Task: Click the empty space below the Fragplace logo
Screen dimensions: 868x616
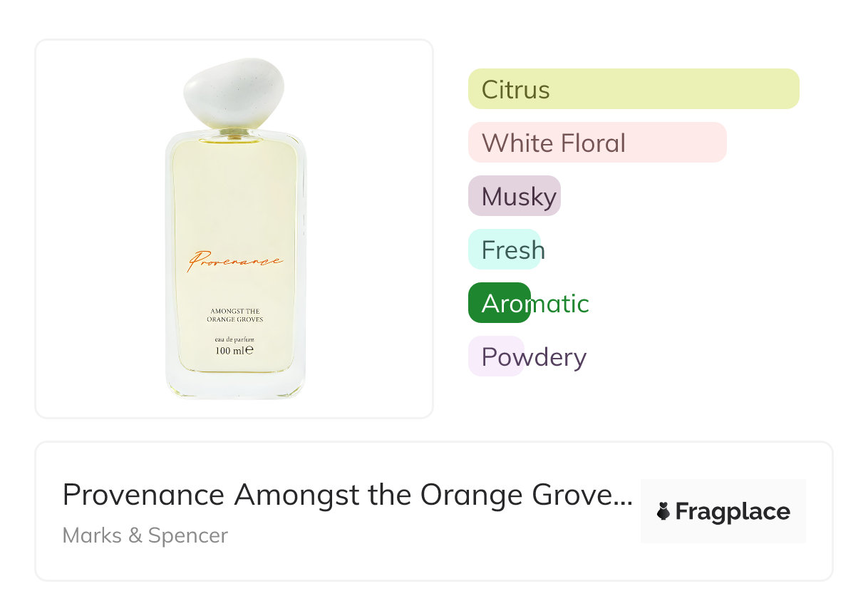Action: [x=723, y=560]
